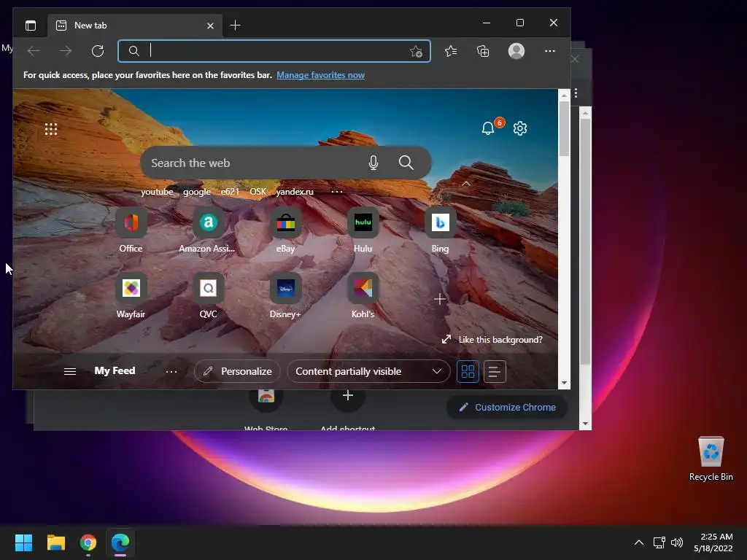Click the microphone voice search icon
Screen dimensions: 747x560
[x=373, y=163]
